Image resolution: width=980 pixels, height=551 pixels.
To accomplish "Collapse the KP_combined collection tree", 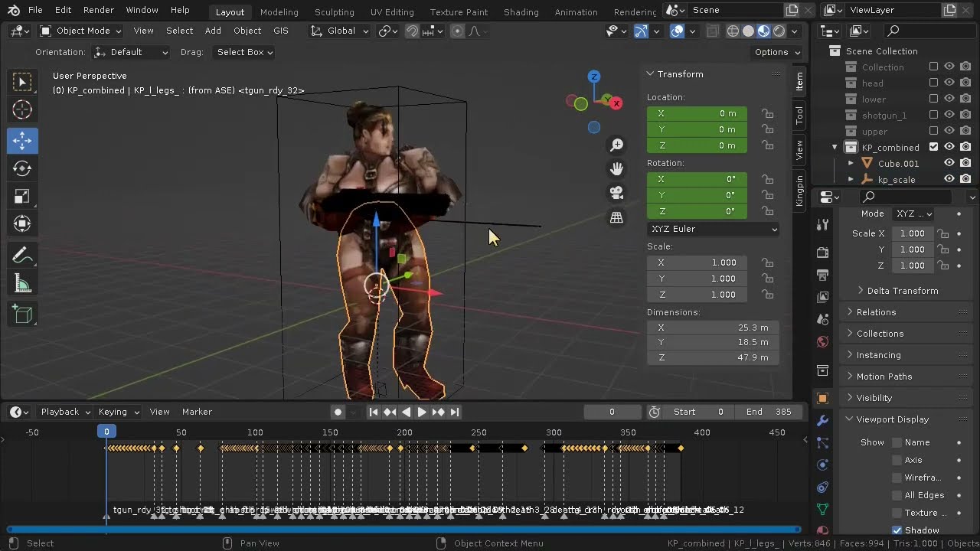I will [x=835, y=147].
